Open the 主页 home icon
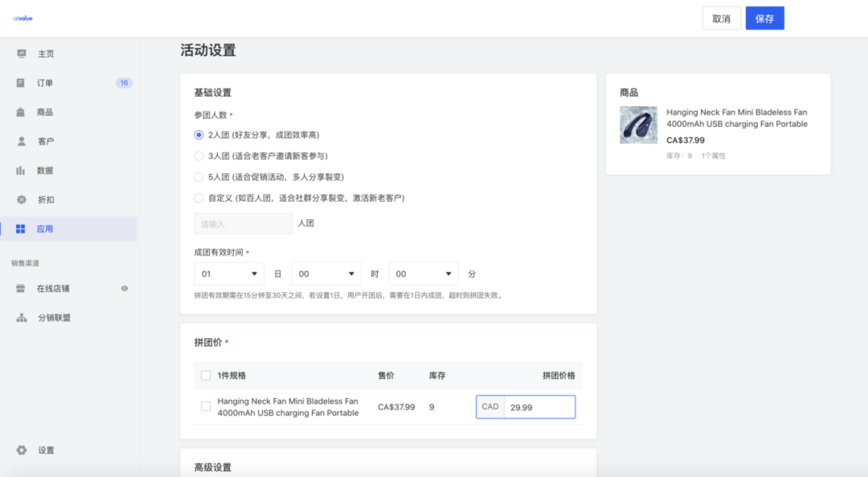This screenshot has width=868, height=477. tap(21, 54)
